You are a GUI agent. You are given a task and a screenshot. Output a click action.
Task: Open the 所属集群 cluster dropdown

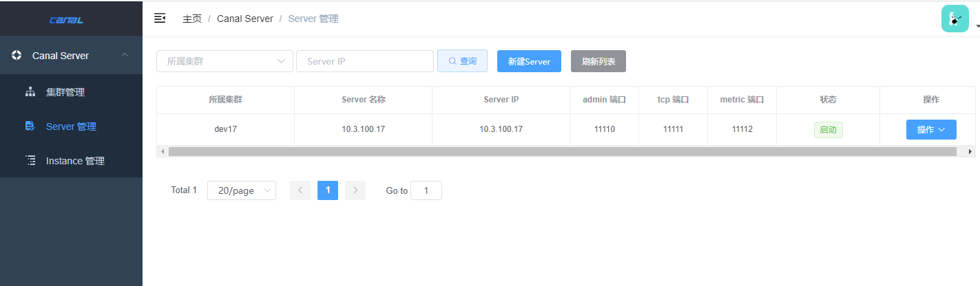coord(225,61)
